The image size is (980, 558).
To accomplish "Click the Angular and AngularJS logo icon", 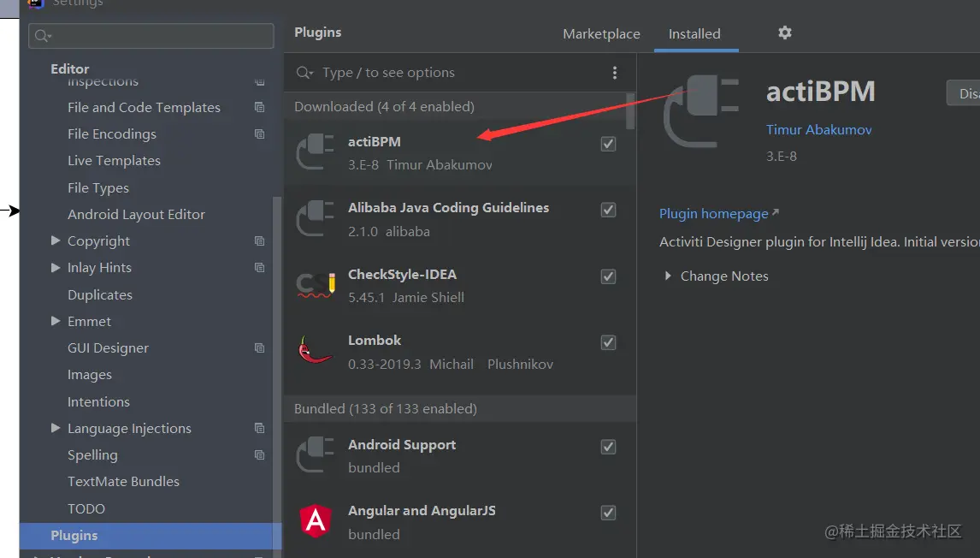I will [315, 521].
